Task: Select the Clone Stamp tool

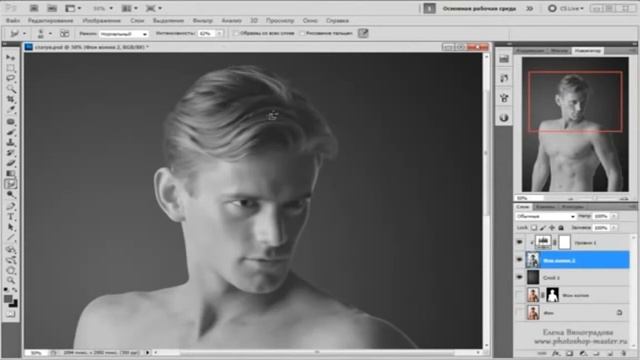Action: click(x=11, y=142)
